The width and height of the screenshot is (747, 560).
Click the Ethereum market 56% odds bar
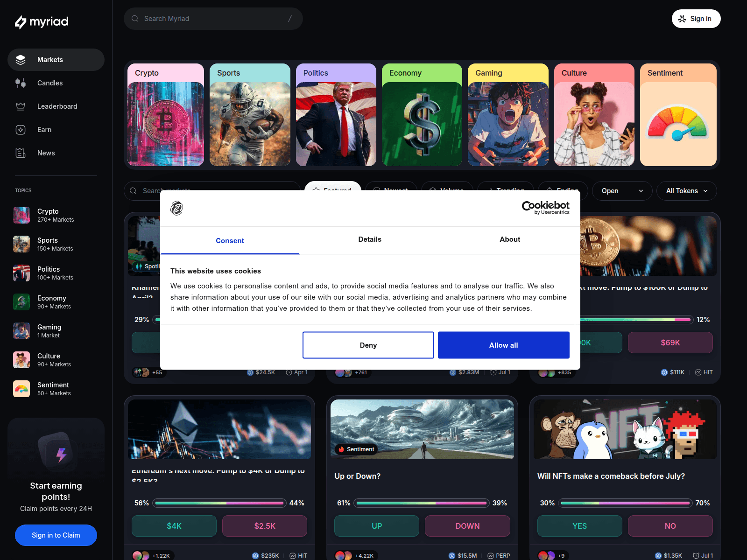(219, 503)
